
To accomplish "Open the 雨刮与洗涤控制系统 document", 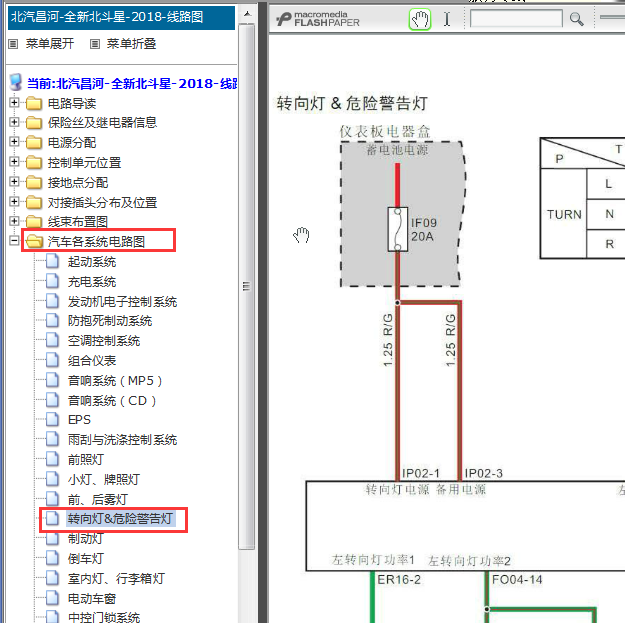I will [x=122, y=439].
